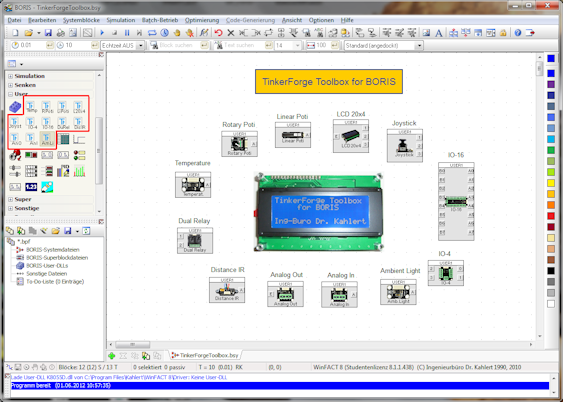Select To-Do-Liste in the project tree
Screen dimensions: 563x402
pos(55,281)
